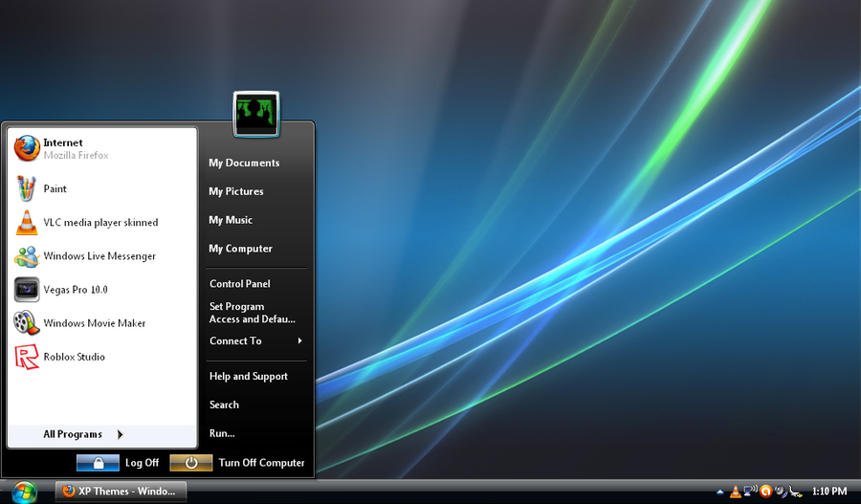861x504 pixels.
Task: Click the Windows Start orb
Action: point(24,492)
